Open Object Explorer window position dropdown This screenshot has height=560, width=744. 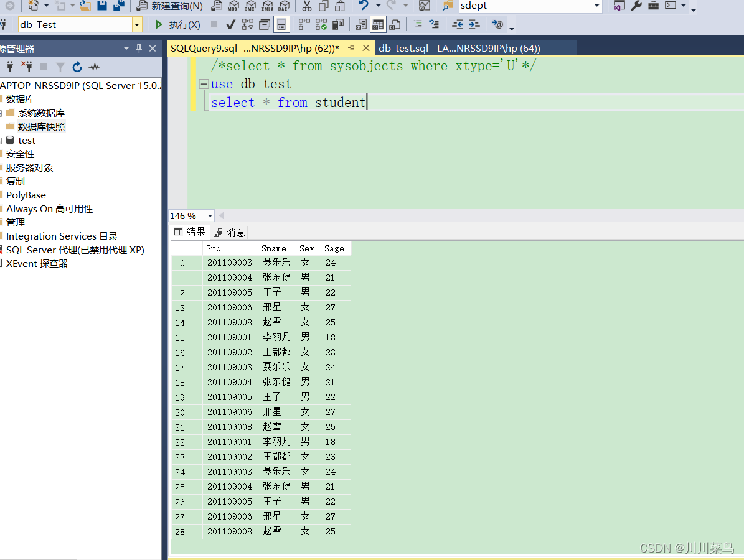pyautogui.click(x=126, y=49)
